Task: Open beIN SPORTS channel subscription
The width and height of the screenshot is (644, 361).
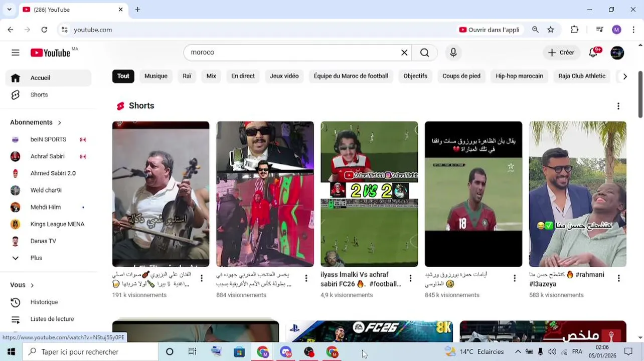Action: coord(48,139)
